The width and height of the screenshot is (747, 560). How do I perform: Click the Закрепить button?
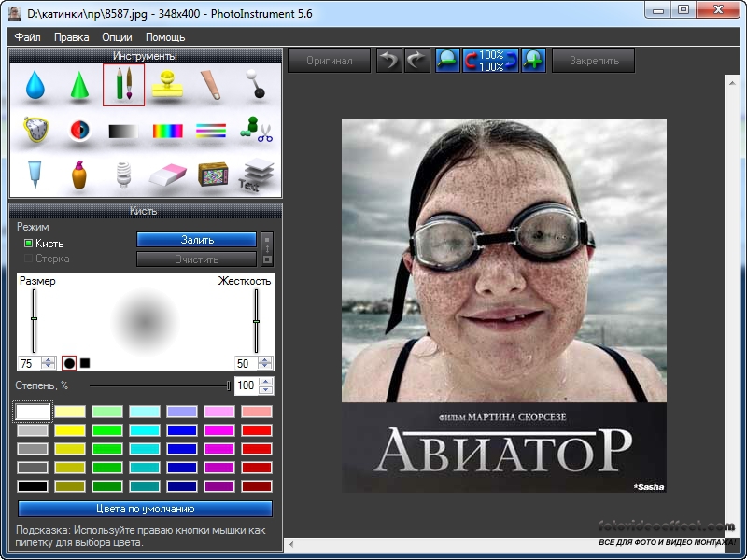pyautogui.click(x=594, y=61)
